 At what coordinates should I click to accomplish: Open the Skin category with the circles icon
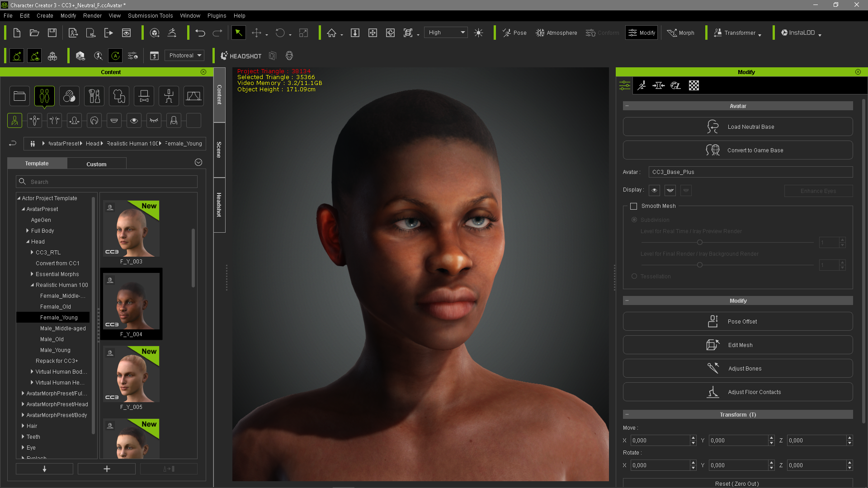(x=69, y=96)
